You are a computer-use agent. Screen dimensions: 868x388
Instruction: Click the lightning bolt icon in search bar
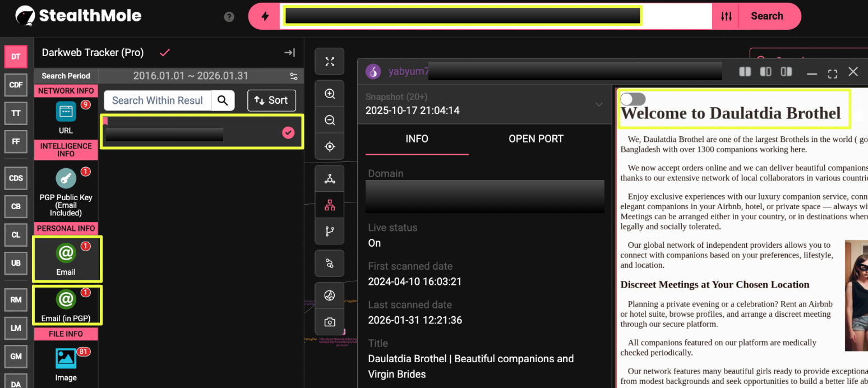coord(265,16)
